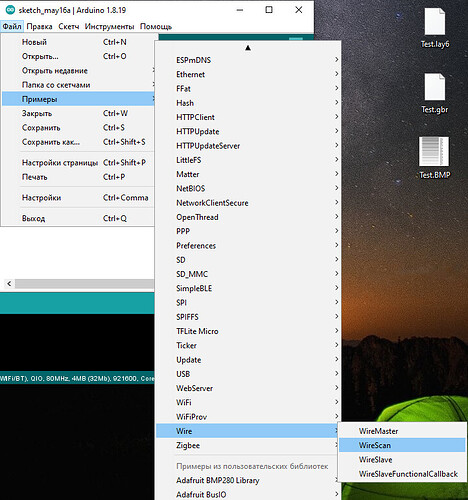The width and height of the screenshot is (468, 500).
Task: Open the Помощь menu
Action: [156, 26]
